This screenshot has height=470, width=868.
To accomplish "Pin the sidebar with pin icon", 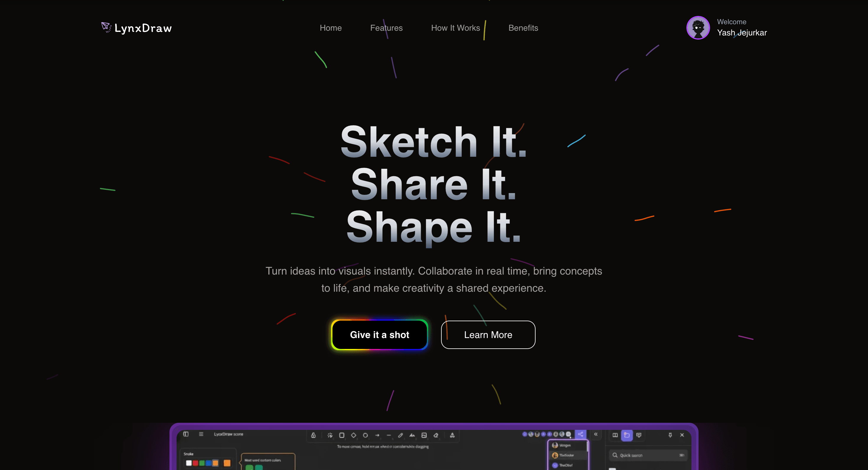I will [670, 435].
